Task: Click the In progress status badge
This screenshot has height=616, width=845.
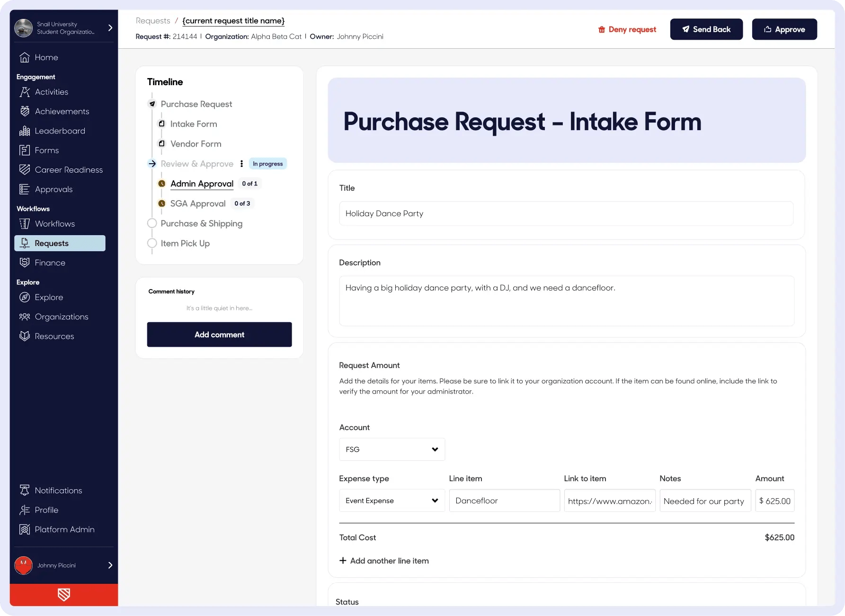Action: [x=268, y=164]
